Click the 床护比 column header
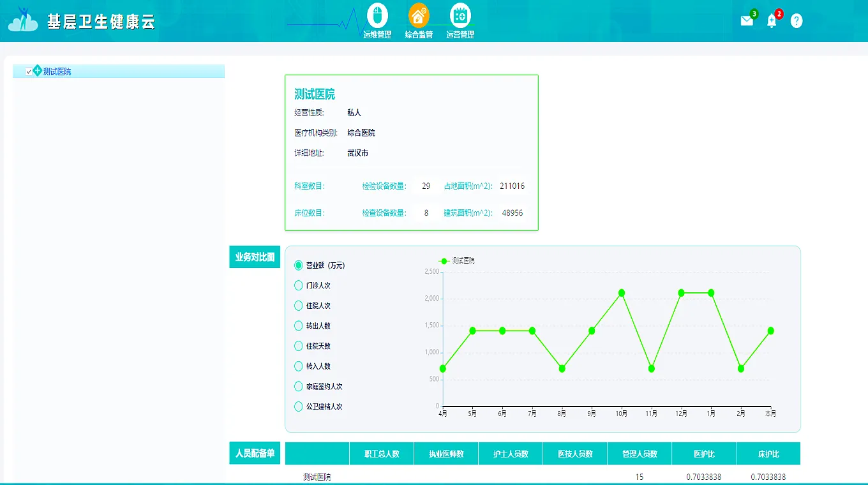This screenshot has width=868, height=485. pos(768,454)
